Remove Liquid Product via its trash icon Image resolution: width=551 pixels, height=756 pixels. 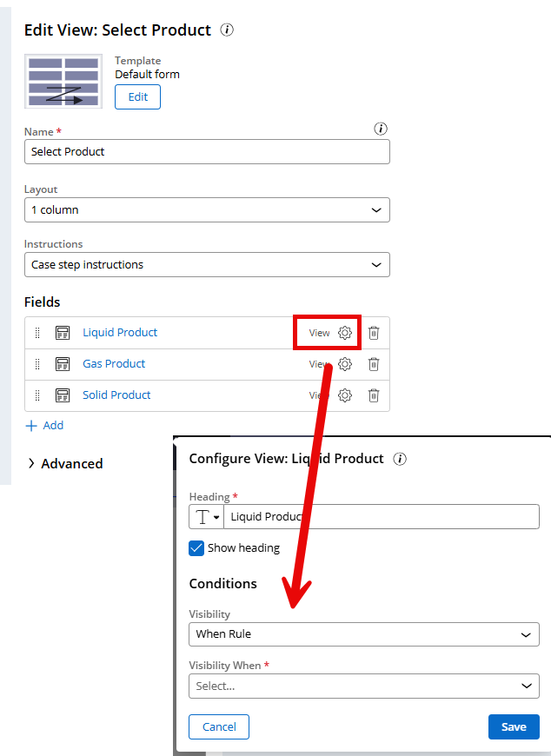(x=374, y=333)
